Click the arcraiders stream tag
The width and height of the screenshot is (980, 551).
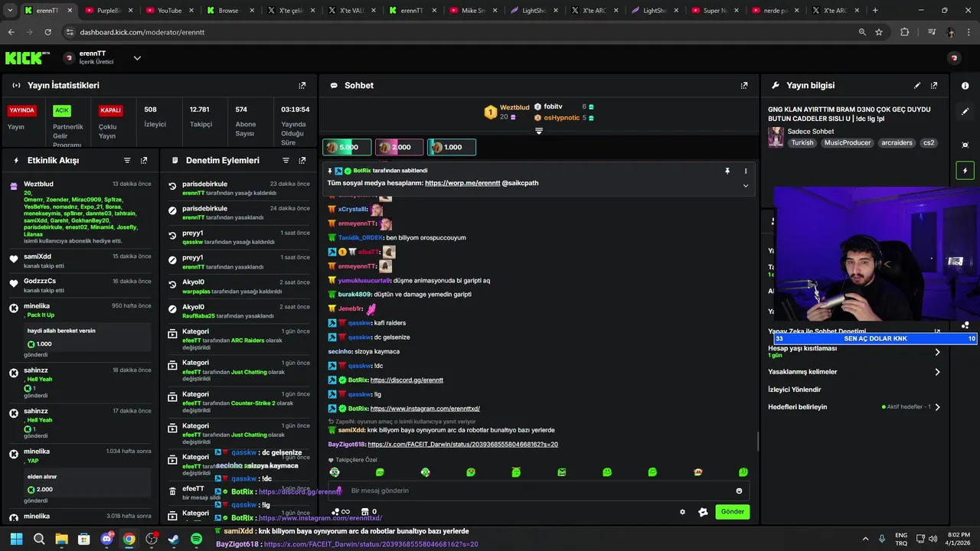click(x=897, y=143)
